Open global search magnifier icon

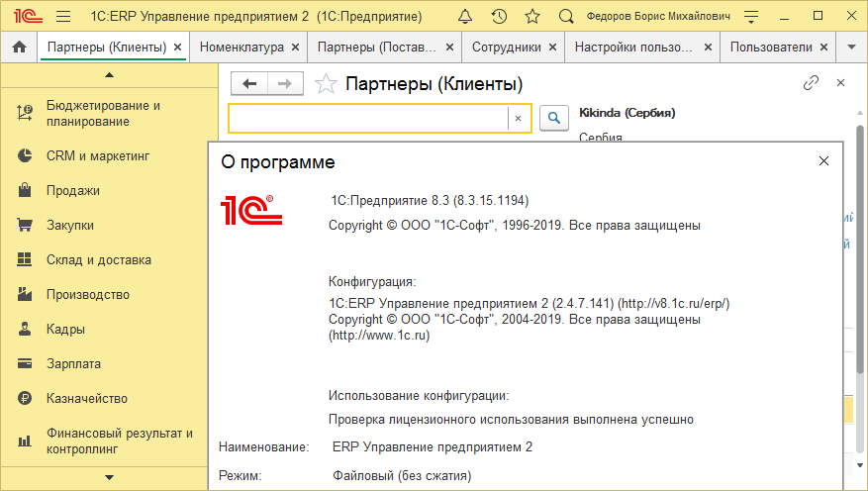[x=566, y=17]
